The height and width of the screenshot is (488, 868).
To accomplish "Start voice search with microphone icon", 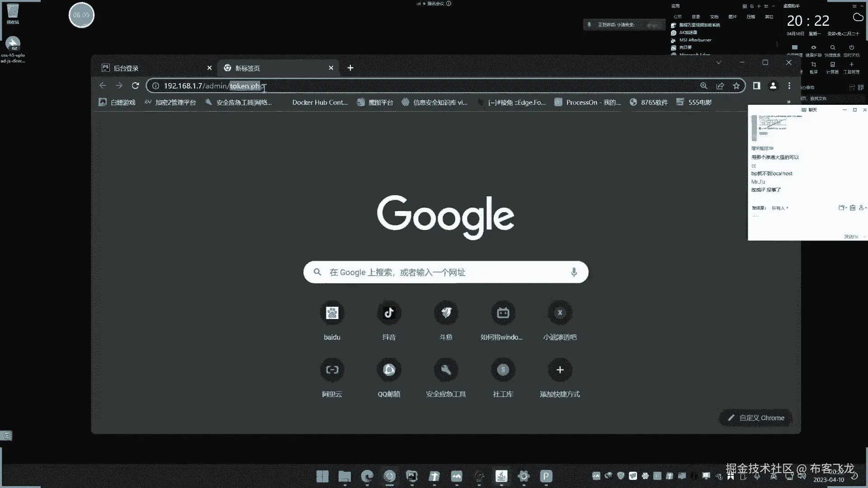I will 574,272.
